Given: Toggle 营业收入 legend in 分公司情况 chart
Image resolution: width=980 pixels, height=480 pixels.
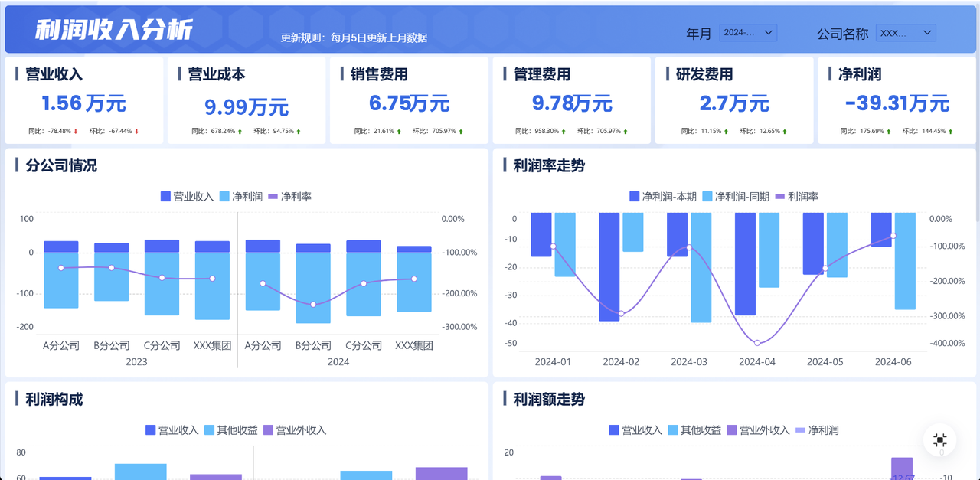Looking at the screenshot, I should pos(187,197).
